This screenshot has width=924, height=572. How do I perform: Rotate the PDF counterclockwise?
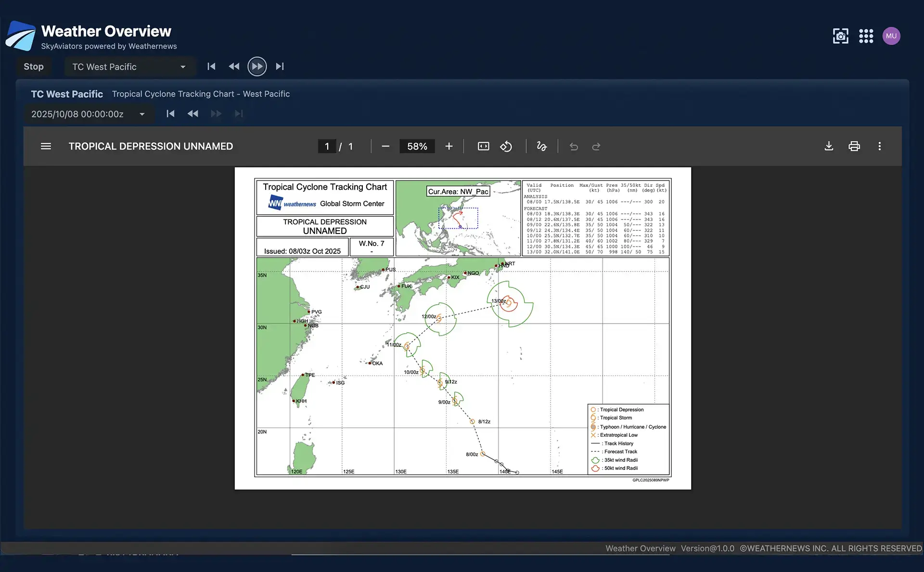tap(506, 146)
